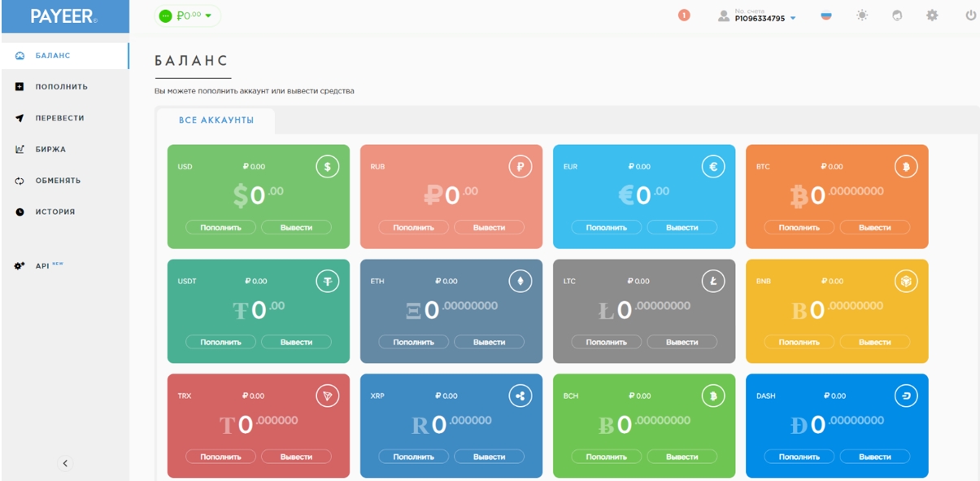Click the Tether icon on USDT card

click(327, 282)
